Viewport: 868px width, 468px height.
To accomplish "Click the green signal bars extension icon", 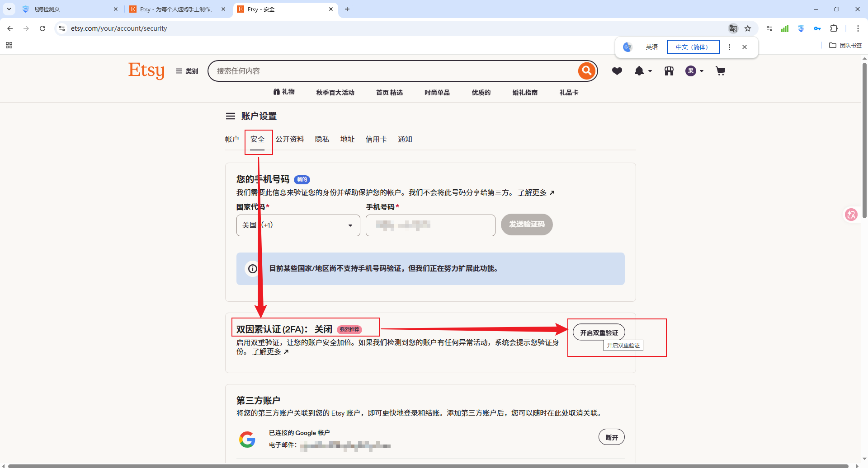I will click(785, 28).
